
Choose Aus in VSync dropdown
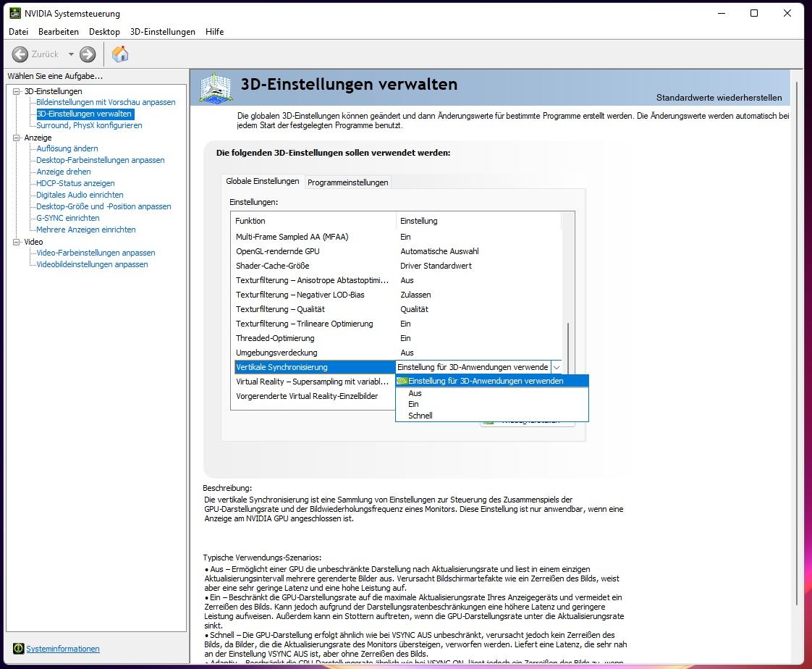[x=492, y=393]
